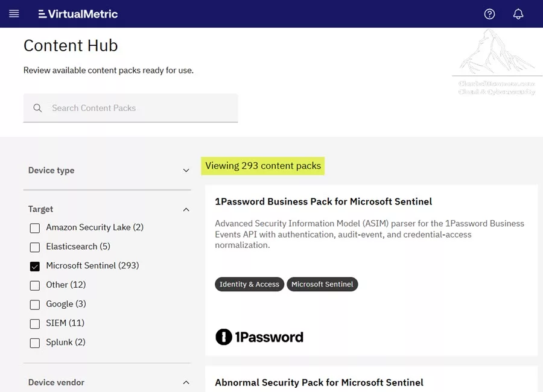Click the Identity & Access tag
Screen dimensions: 543x392
tap(249, 284)
